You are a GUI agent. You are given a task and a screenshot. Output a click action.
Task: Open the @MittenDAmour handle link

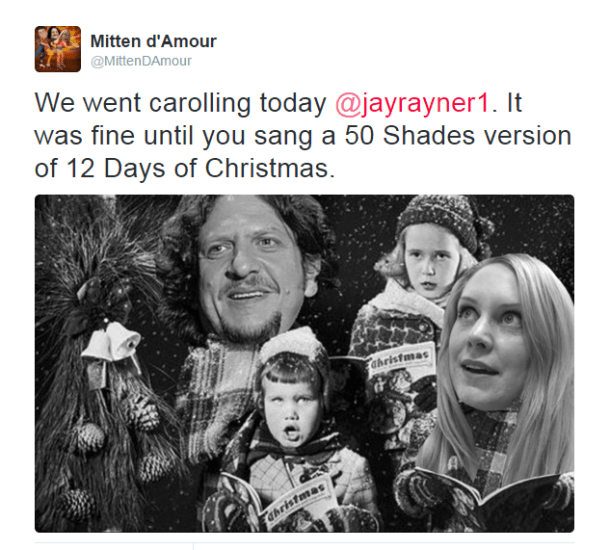pyautogui.click(x=141, y=61)
